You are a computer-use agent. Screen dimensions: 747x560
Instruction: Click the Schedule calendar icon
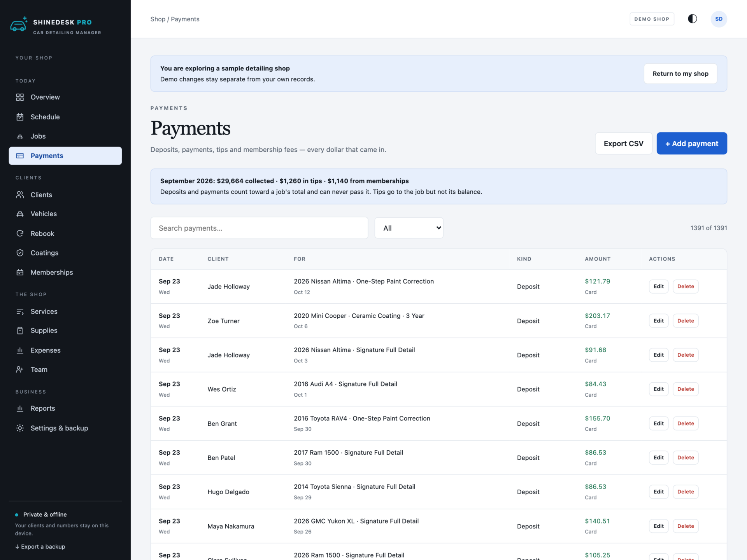pyautogui.click(x=20, y=117)
